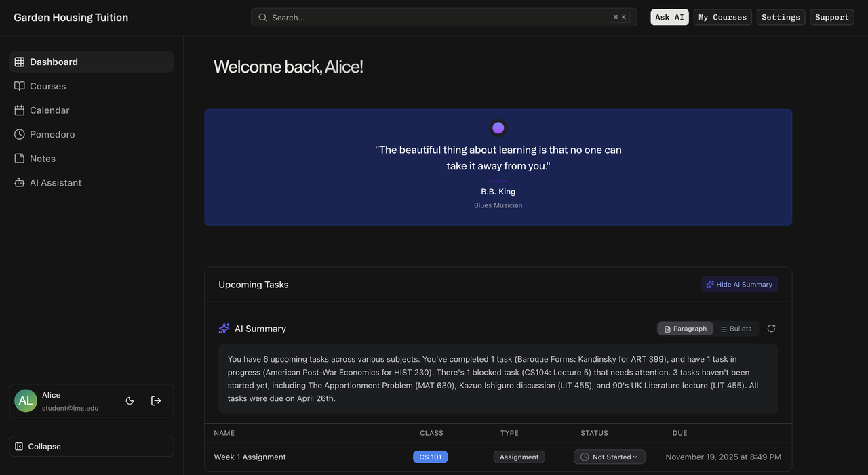Click the Dashboard grid icon in sidebar
This screenshot has height=475, width=868.
pyautogui.click(x=20, y=62)
